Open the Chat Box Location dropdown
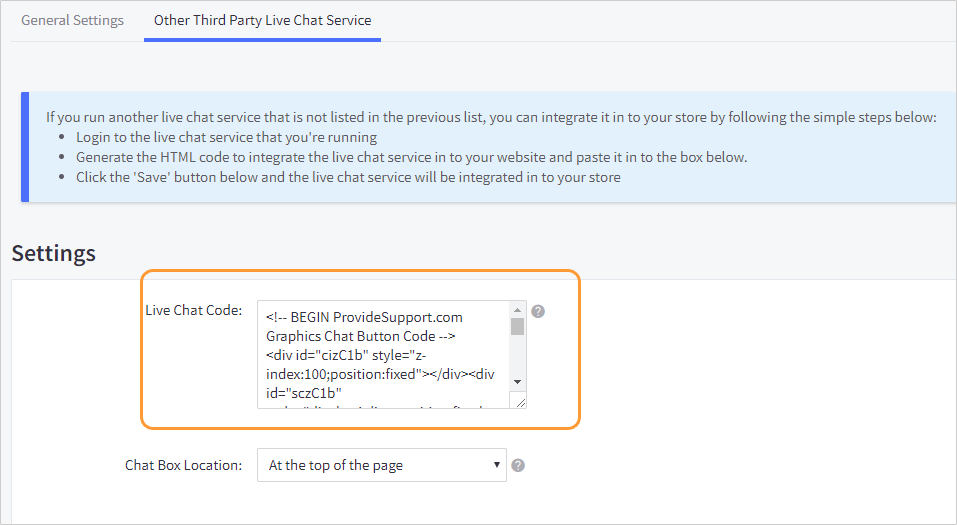The image size is (957, 525). (x=381, y=465)
